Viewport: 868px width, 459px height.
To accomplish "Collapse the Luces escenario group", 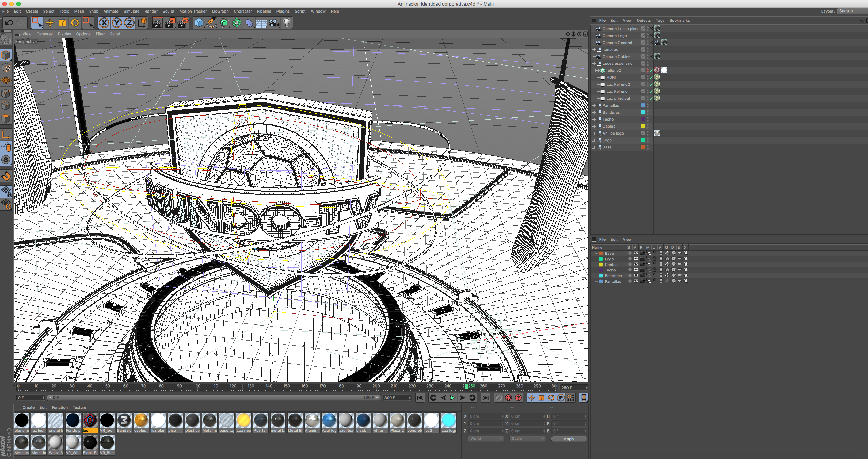I will pyautogui.click(x=593, y=63).
